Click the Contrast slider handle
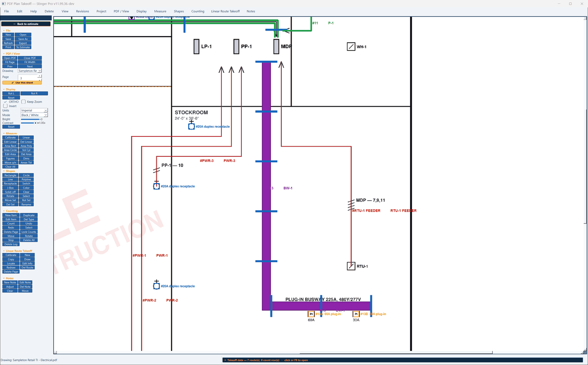Screen dimensions: 588x365 point(36,123)
